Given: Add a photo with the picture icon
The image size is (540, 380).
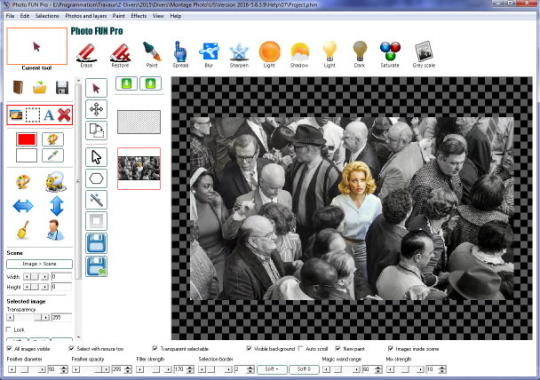Looking at the screenshot, I should tap(16, 115).
